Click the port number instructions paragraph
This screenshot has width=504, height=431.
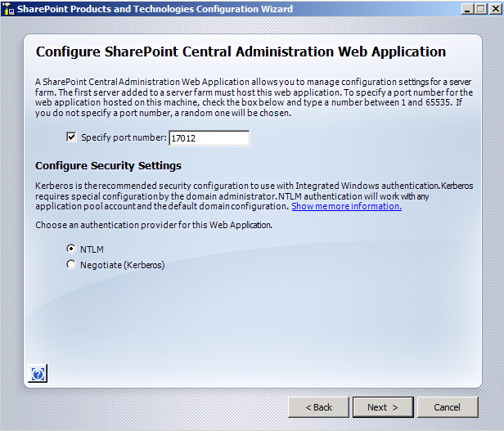254,97
